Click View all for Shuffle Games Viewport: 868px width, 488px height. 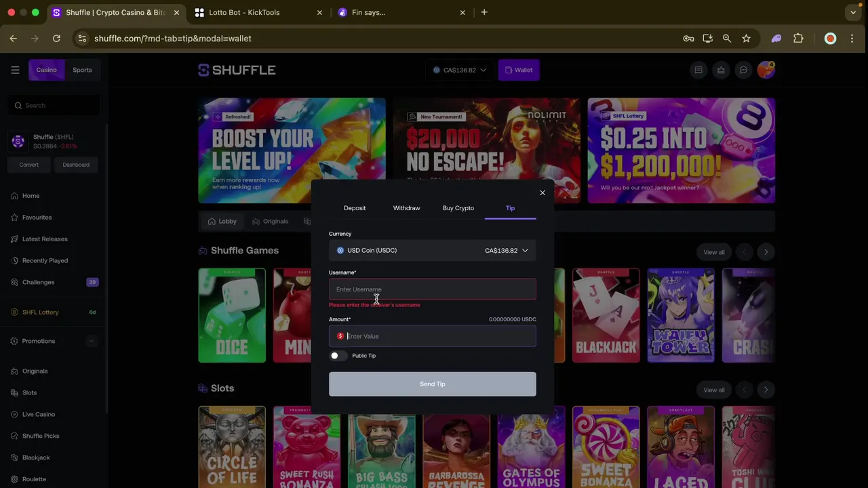click(713, 252)
